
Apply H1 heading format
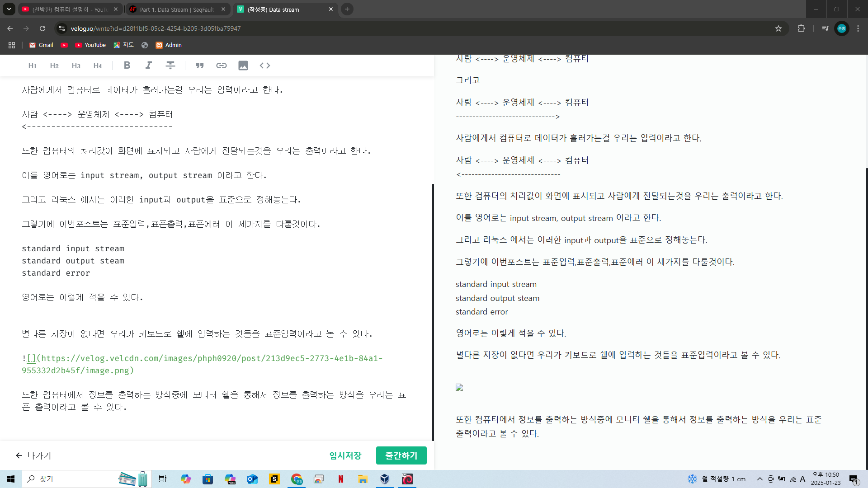[x=32, y=66]
